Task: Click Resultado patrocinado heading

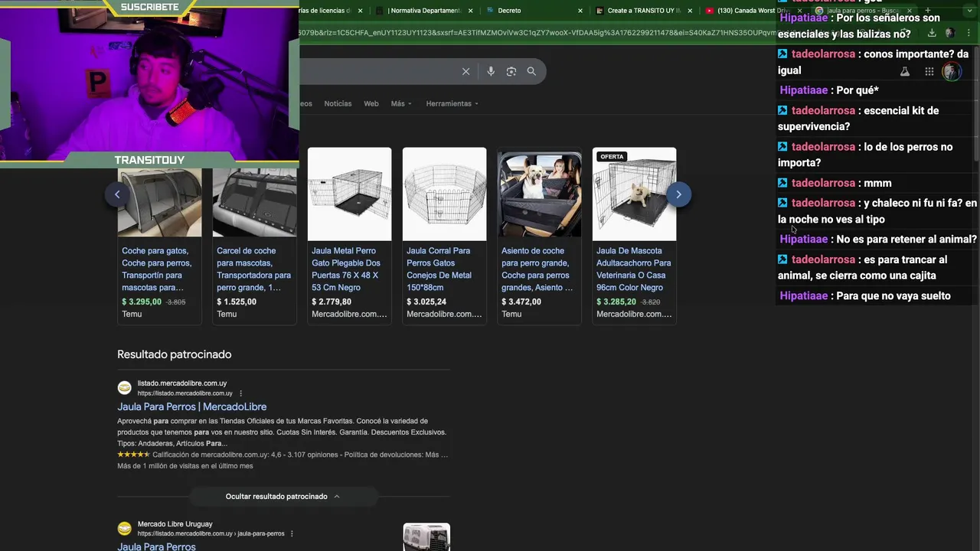Action: 174,354
